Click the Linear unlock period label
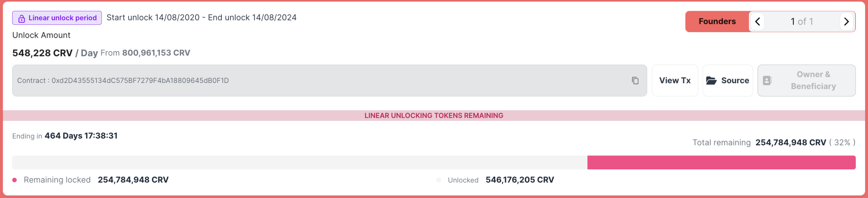The width and height of the screenshot is (868, 198). pos(62,18)
